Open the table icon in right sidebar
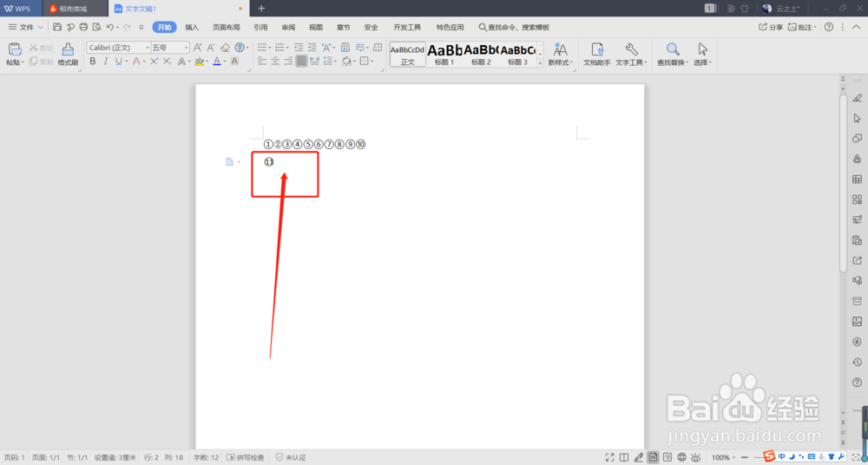This screenshot has width=868, height=465. 857,180
